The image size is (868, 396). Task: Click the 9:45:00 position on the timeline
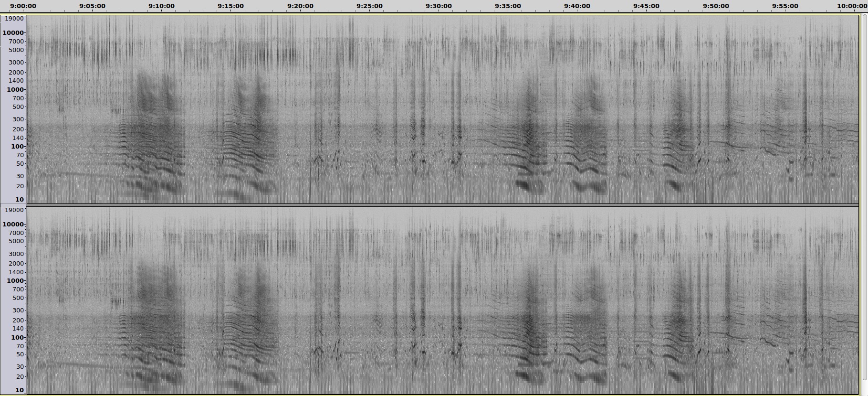coord(647,6)
